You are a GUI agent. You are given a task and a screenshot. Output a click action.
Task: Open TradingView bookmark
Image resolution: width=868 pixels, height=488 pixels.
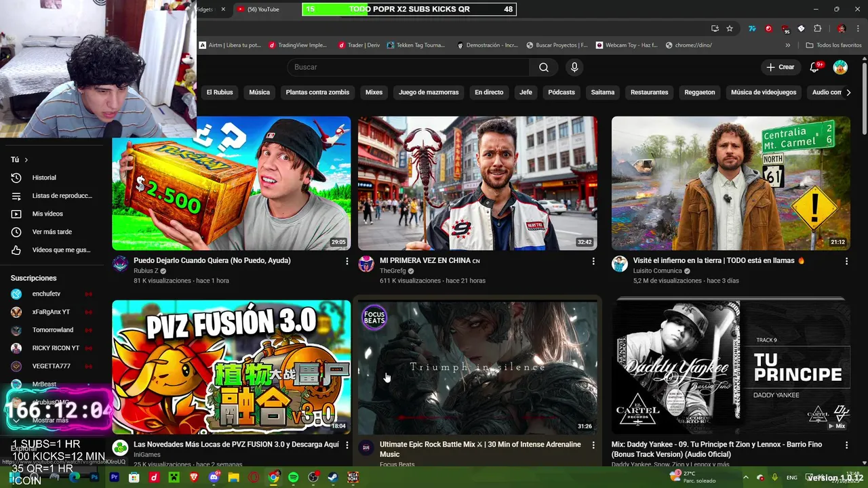(x=297, y=45)
